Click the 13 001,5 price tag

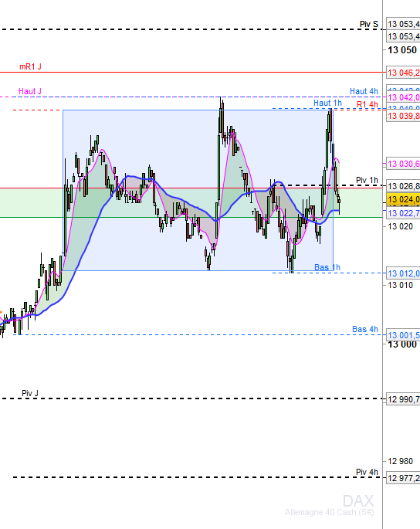[403, 335]
